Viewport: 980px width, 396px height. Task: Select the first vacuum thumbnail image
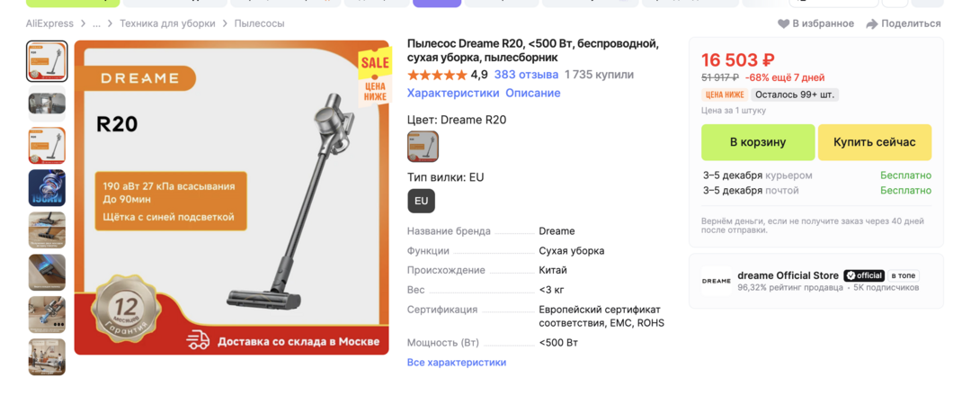47,61
